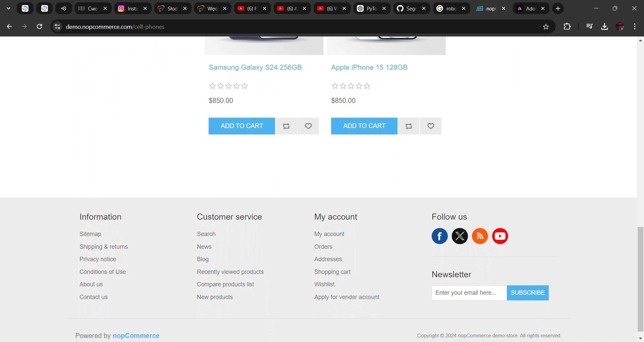Expand the tab search dropdown
Image resolution: width=644 pixels, height=342 pixels.
(x=8, y=8)
